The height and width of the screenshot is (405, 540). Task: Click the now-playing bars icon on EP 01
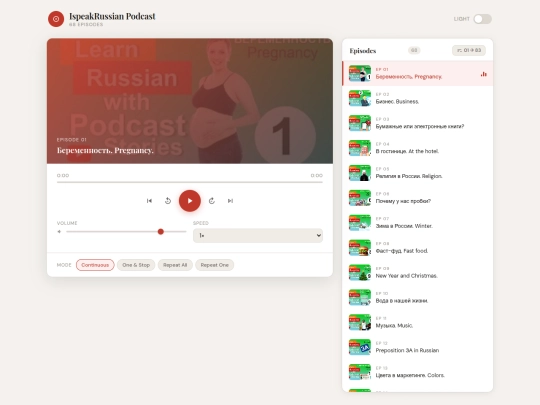tap(484, 74)
